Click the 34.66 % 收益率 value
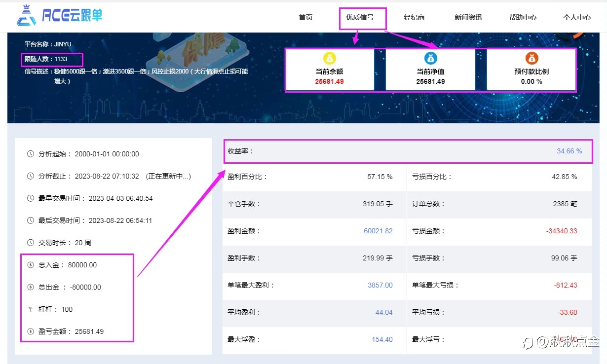 (569, 151)
